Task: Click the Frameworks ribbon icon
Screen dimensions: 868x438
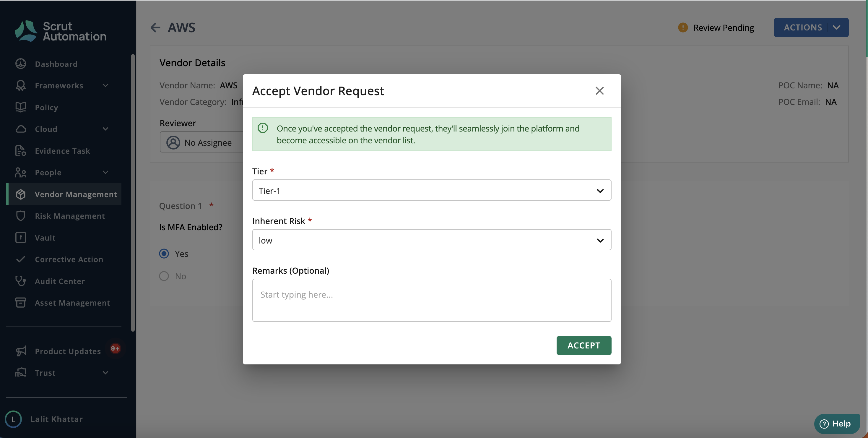Action: pos(21,85)
